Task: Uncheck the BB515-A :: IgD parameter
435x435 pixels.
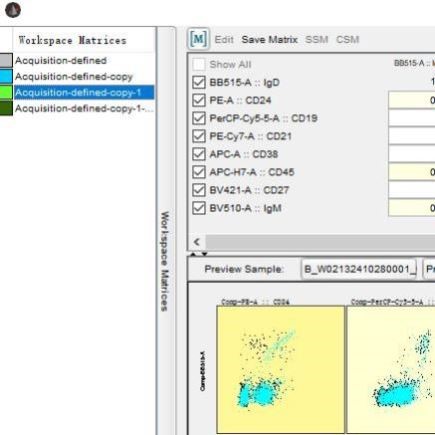Action: [199, 82]
